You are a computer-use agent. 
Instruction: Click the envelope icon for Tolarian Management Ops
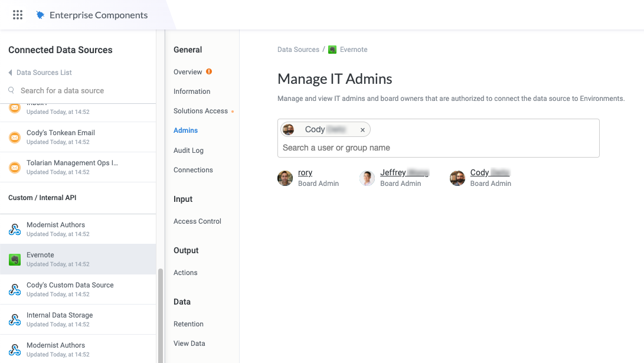[x=15, y=167]
